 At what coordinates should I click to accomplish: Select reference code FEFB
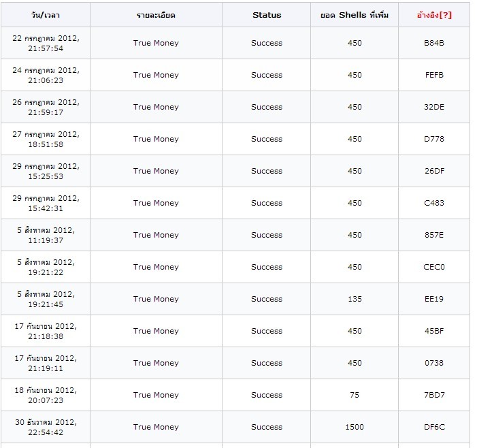(434, 75)
